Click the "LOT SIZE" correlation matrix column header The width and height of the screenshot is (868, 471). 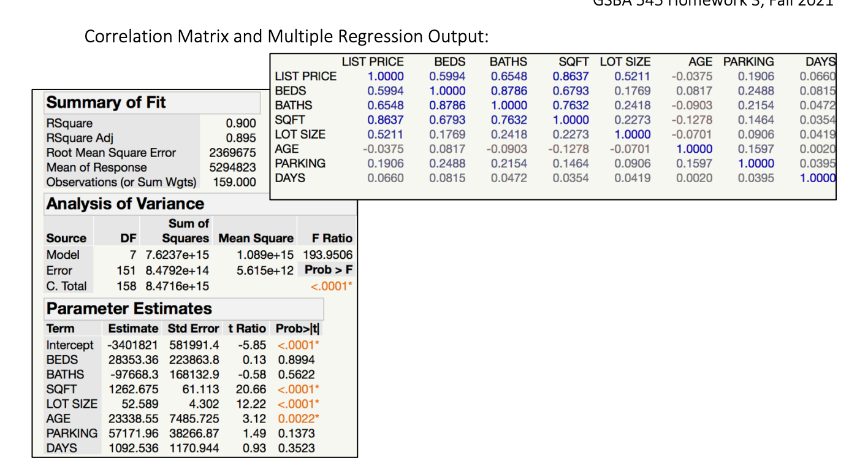[625, 61]
